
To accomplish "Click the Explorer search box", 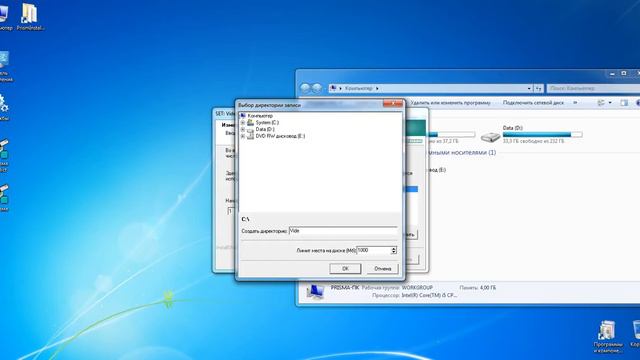I will 593,88.
